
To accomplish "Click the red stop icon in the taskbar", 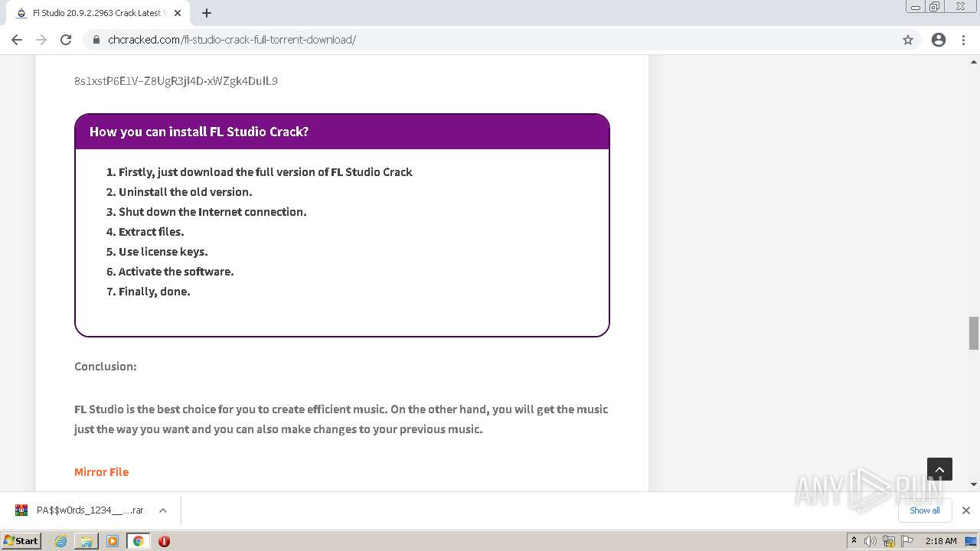I will [x=164, y=541].
